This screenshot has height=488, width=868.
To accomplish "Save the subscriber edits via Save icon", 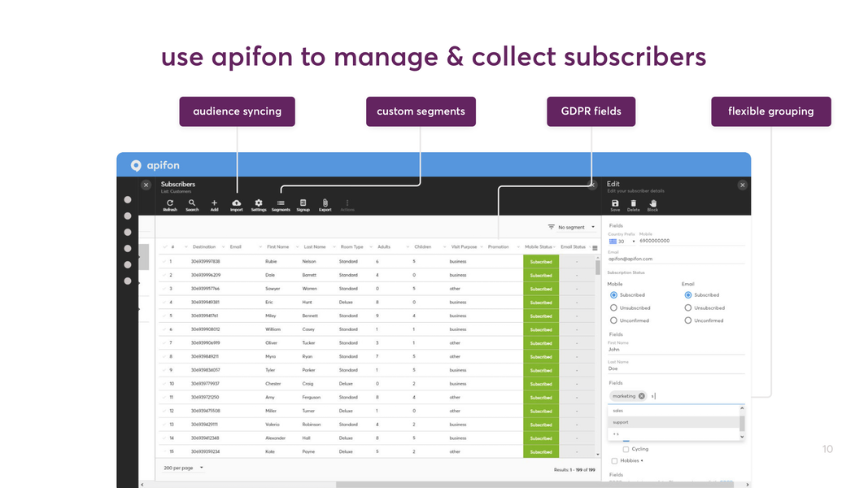I will tap(615, 203).
